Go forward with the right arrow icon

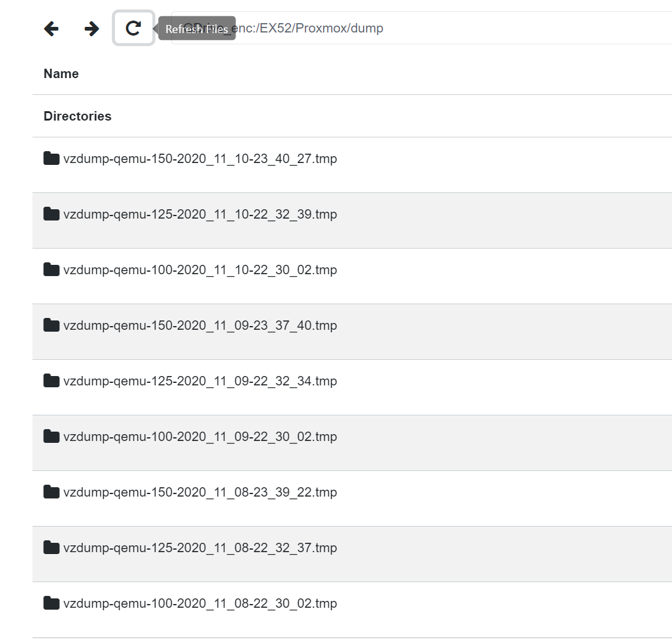[91, 29]
